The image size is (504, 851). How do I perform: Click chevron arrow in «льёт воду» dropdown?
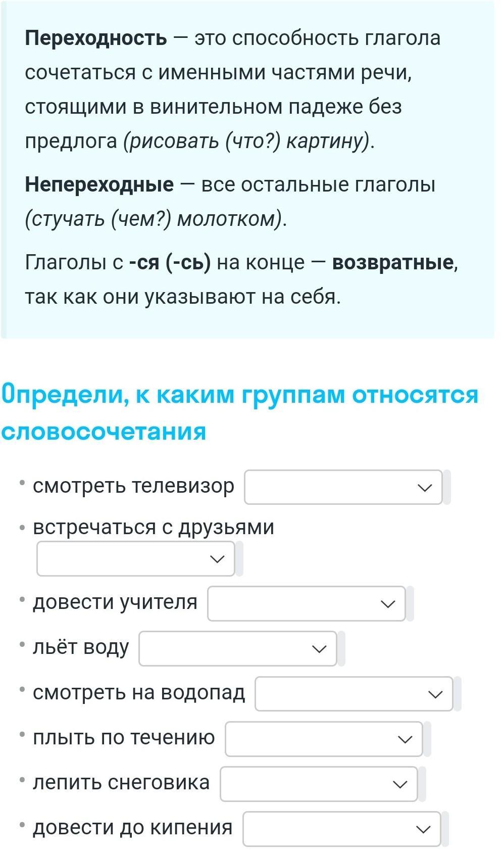[x=319, y=649]
